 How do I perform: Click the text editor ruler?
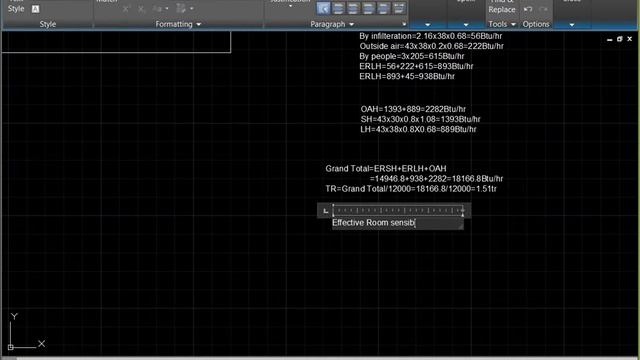398,210
